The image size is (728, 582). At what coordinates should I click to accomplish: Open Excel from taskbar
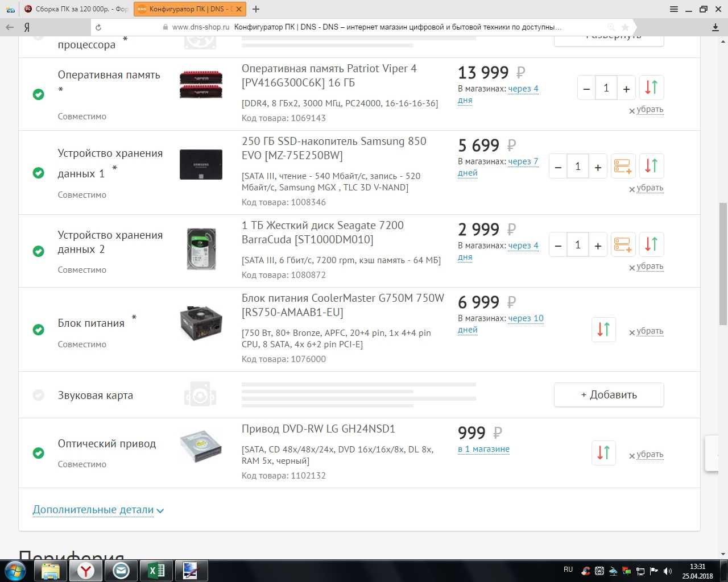(x=156, y=571)
